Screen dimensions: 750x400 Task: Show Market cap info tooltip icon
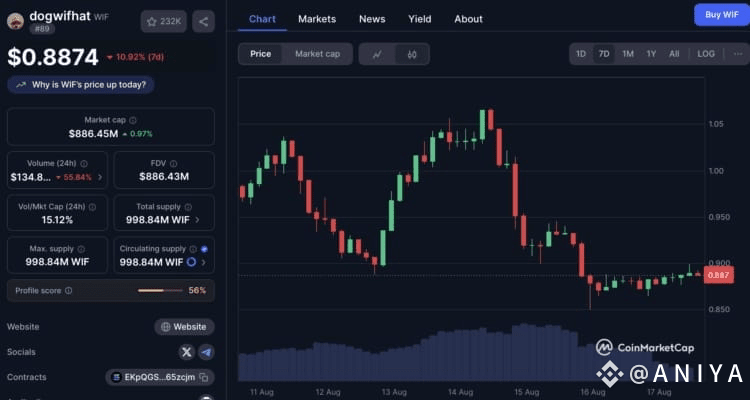(133, 120)
